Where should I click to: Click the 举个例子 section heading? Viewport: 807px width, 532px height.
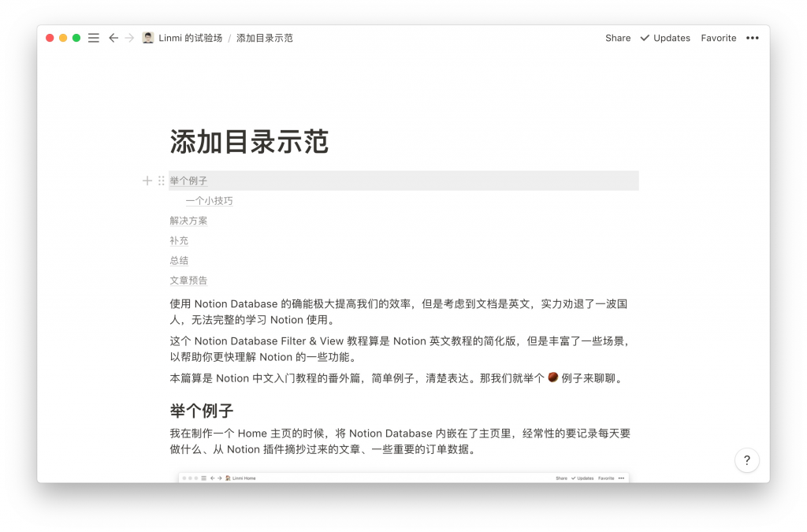[x=201, y=411]
